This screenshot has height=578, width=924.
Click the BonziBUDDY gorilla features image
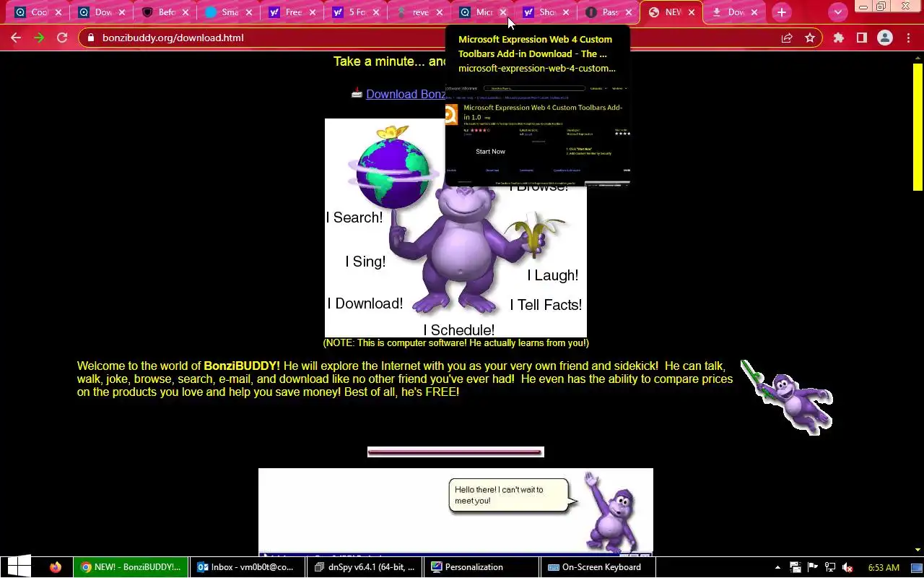[456, 228]
